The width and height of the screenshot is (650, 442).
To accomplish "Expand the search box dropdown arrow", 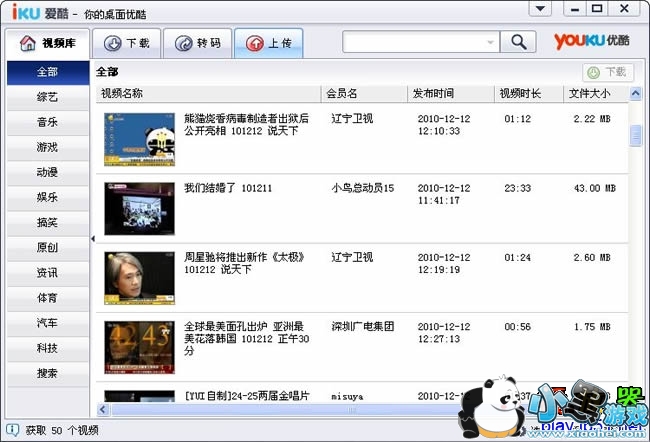I will tap(490, 42).
